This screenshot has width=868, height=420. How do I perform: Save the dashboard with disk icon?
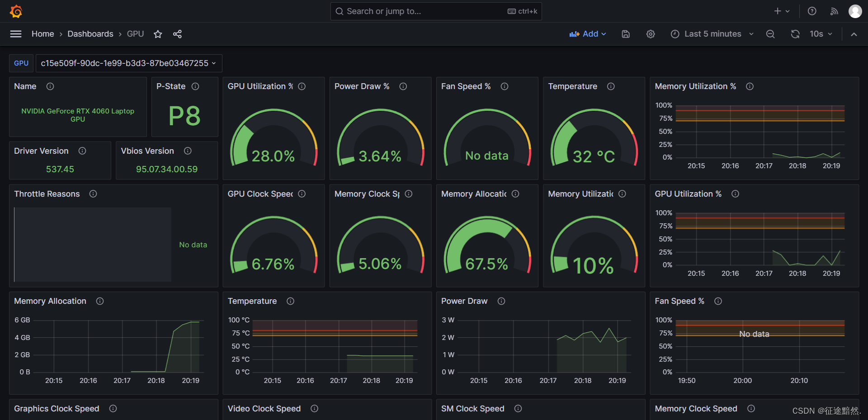[x=626, y=34]
